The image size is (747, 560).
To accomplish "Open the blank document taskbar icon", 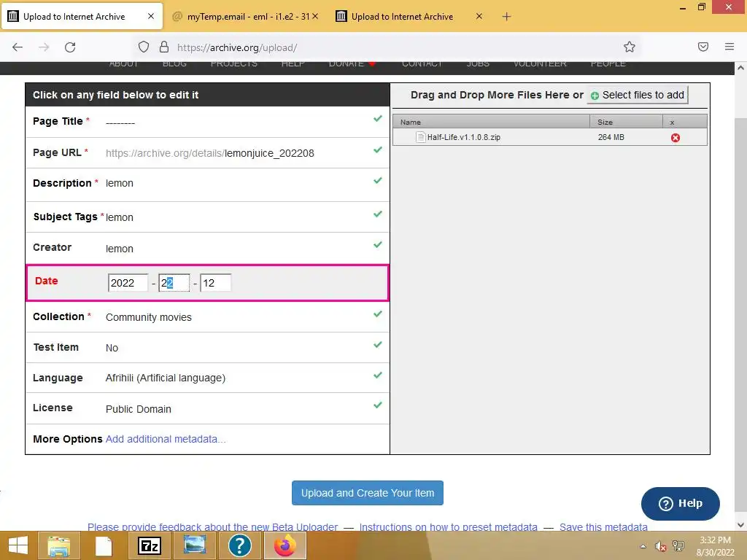I will point(104,545).
